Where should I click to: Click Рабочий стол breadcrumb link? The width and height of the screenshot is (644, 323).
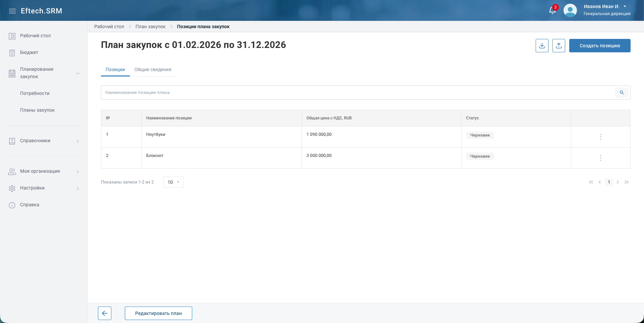click(109, 26)
